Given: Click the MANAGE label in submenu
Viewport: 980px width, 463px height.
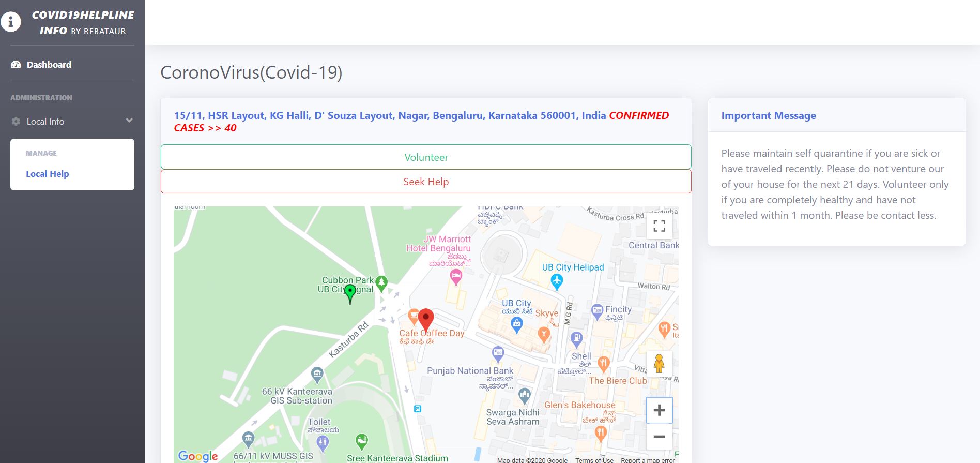Looking at the screenshot, I should click(x=41, y=153).
